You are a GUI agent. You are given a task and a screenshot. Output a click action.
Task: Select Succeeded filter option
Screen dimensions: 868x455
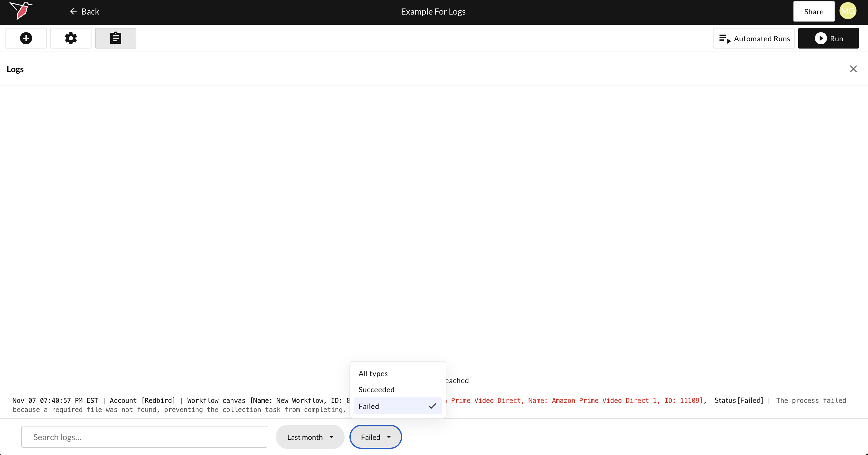pos(376,389)
